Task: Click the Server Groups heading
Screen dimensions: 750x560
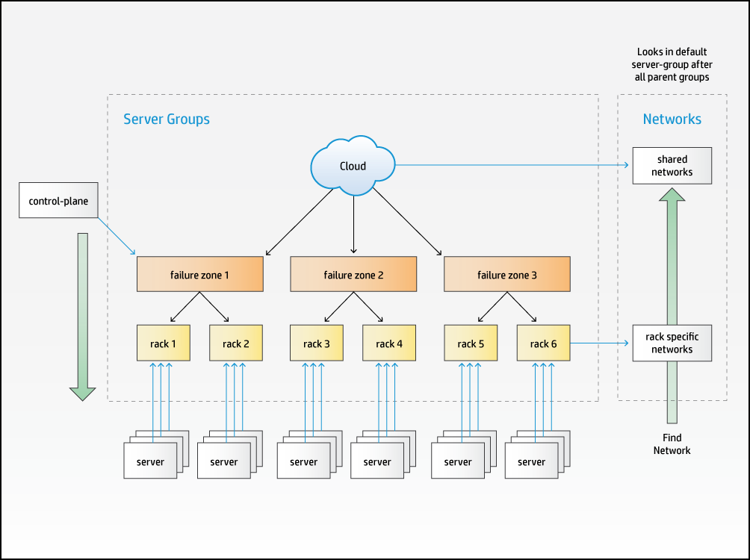Action: click(166, 119)
